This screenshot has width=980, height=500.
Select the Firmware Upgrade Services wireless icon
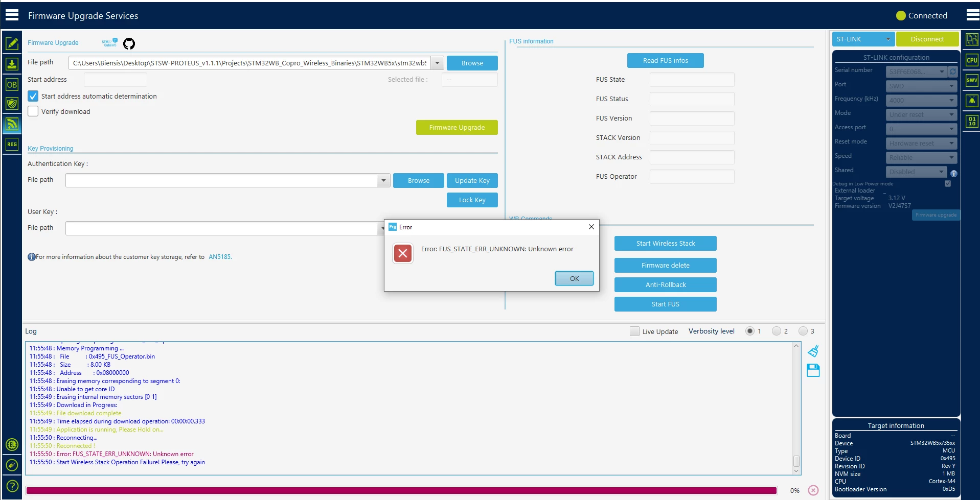pyautogui.click(x=12, y=124)
